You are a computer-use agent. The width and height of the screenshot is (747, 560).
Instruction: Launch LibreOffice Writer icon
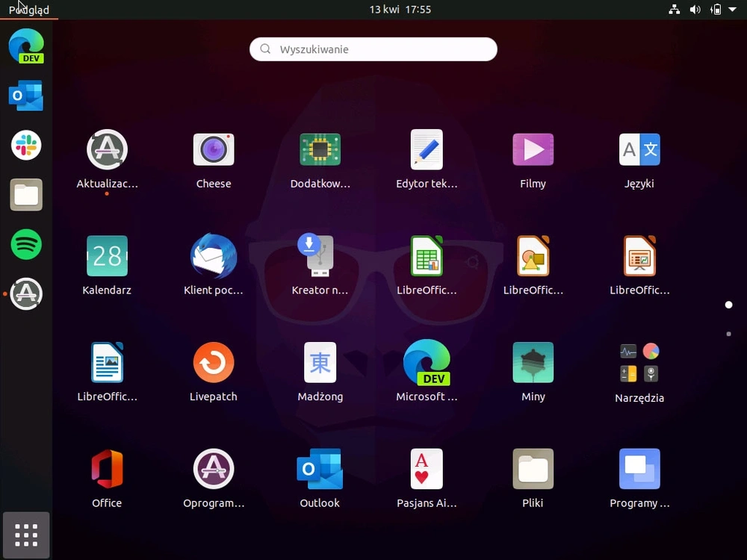point(107,362)
